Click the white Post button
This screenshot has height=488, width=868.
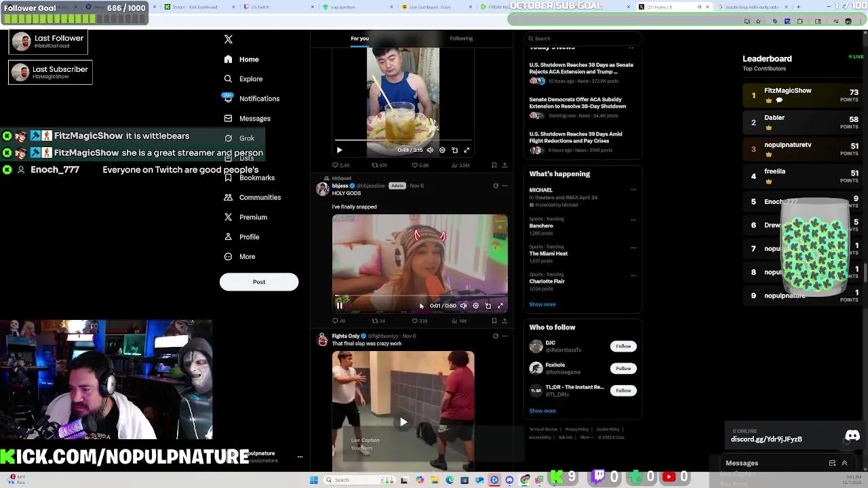tap(259, 282)
